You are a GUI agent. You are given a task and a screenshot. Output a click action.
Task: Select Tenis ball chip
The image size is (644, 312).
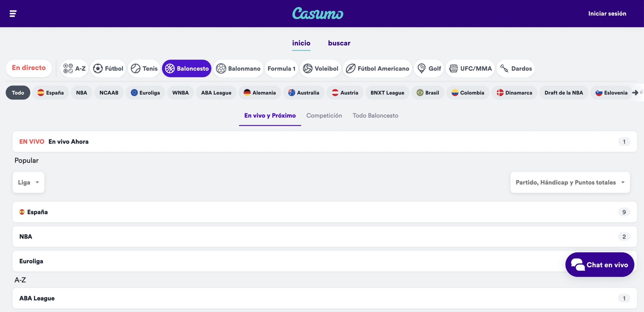tap(144, 68)
